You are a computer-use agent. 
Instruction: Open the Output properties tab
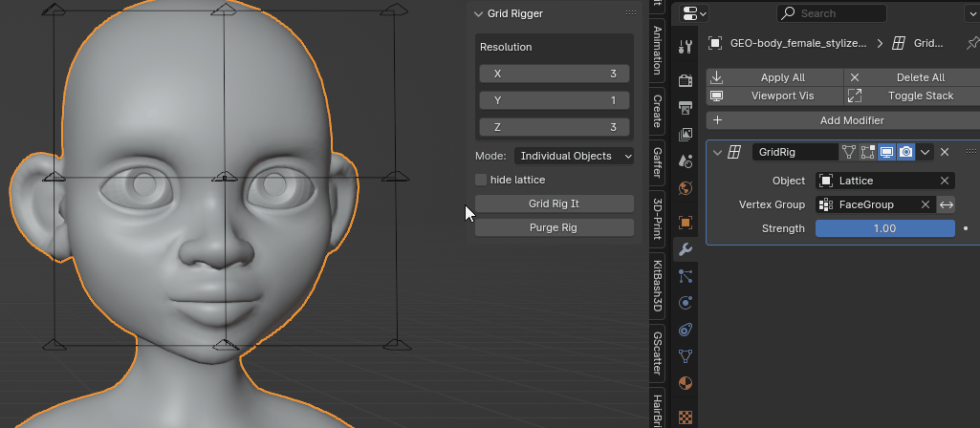(x=686, y=107)
